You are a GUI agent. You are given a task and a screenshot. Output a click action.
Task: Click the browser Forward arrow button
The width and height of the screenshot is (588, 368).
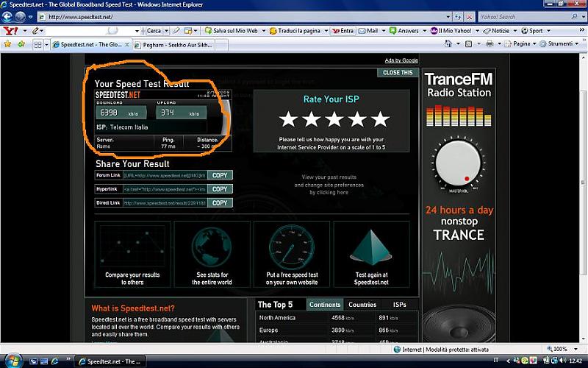point(21,17)
